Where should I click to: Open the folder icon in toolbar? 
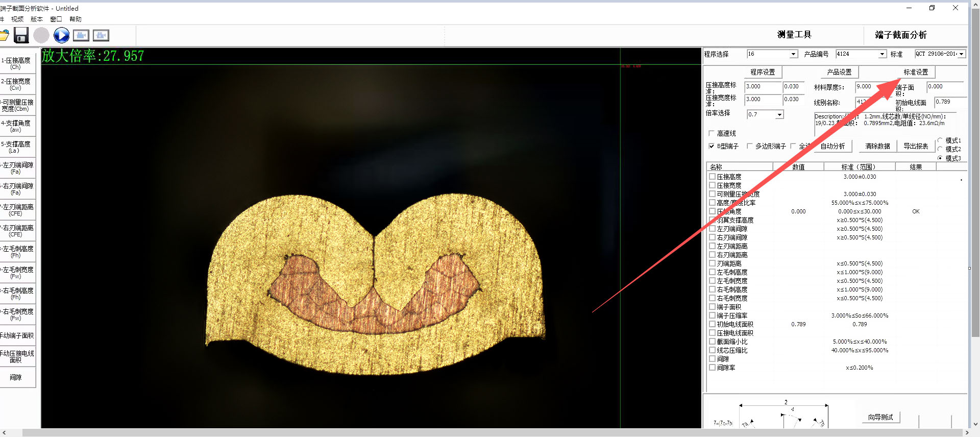4,35
